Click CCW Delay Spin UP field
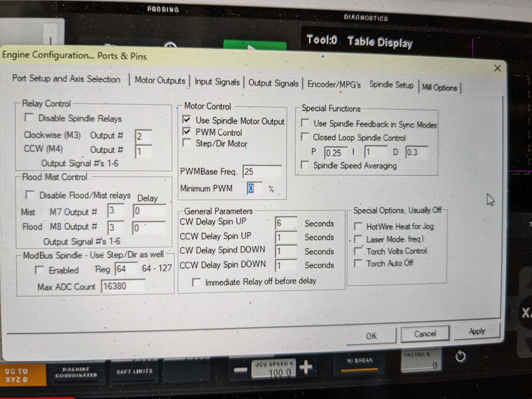The width and height of the screenshot is (532, 399). point(286,237)
